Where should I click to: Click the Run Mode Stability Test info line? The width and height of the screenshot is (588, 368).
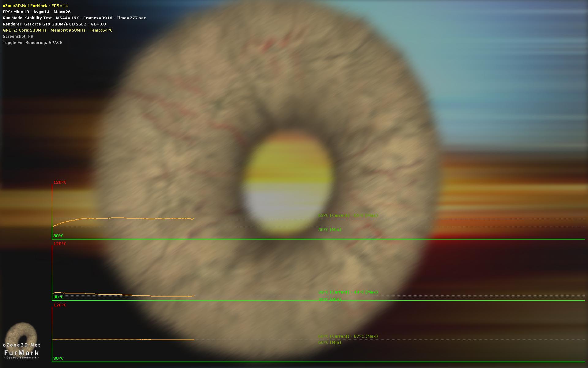[74, 18]
